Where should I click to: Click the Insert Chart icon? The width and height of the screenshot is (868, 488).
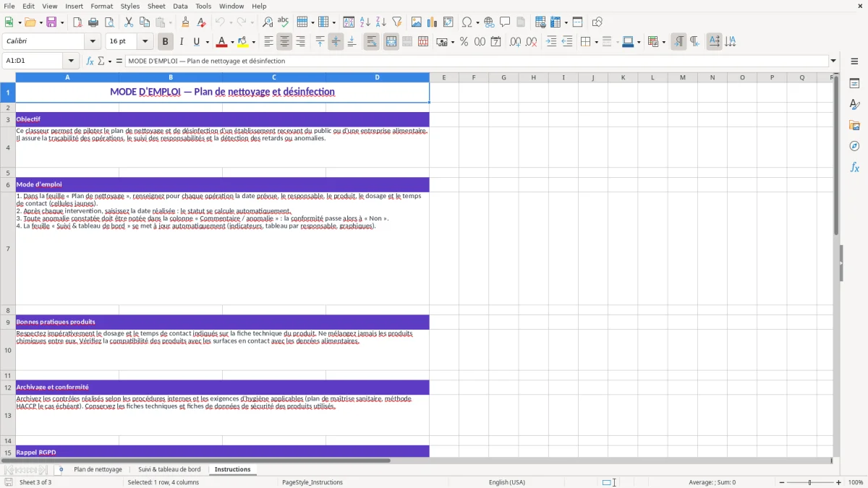(x=433, y=22)
